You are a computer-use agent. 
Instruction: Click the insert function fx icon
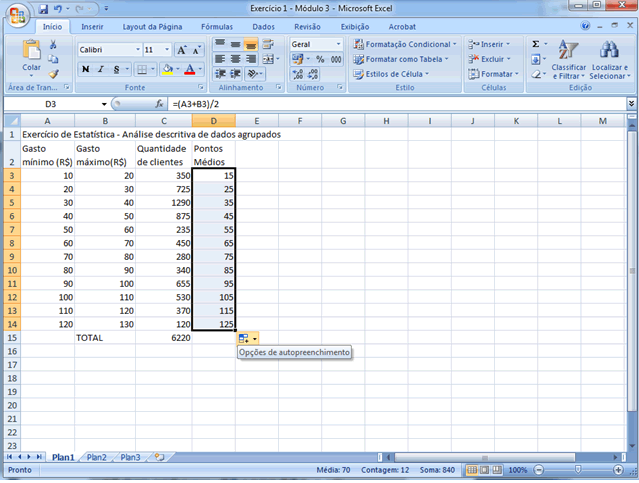[x=159, y=104]
